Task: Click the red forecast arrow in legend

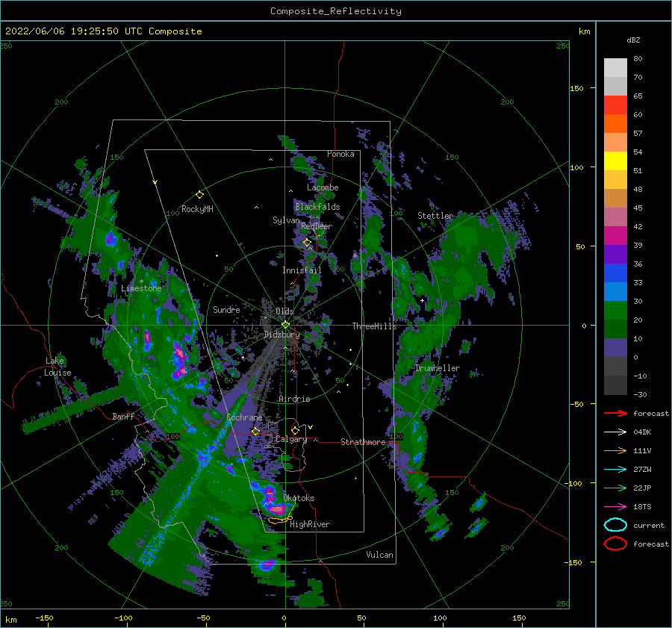Action: (x=615, y=413)
